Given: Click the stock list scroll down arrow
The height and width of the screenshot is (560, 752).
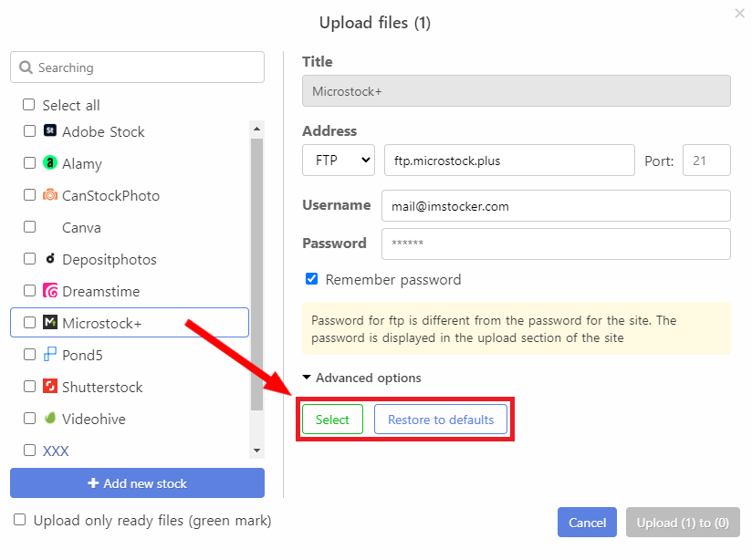Looking at the screenshot, I should [256, 451].
